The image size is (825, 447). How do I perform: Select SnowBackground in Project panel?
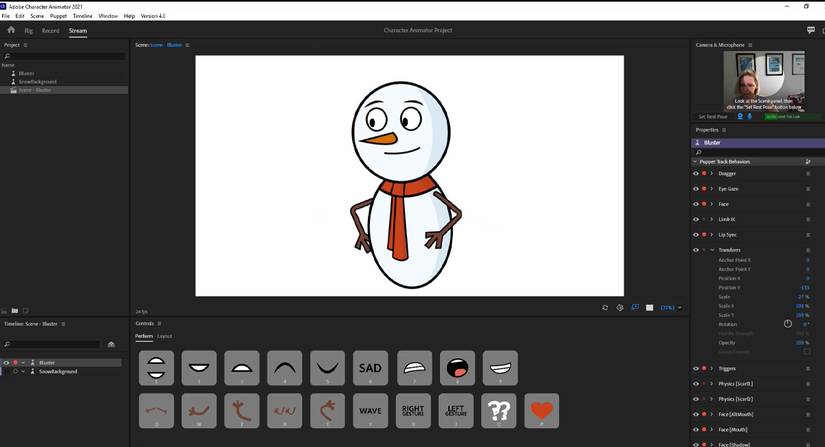click(38, 82)
